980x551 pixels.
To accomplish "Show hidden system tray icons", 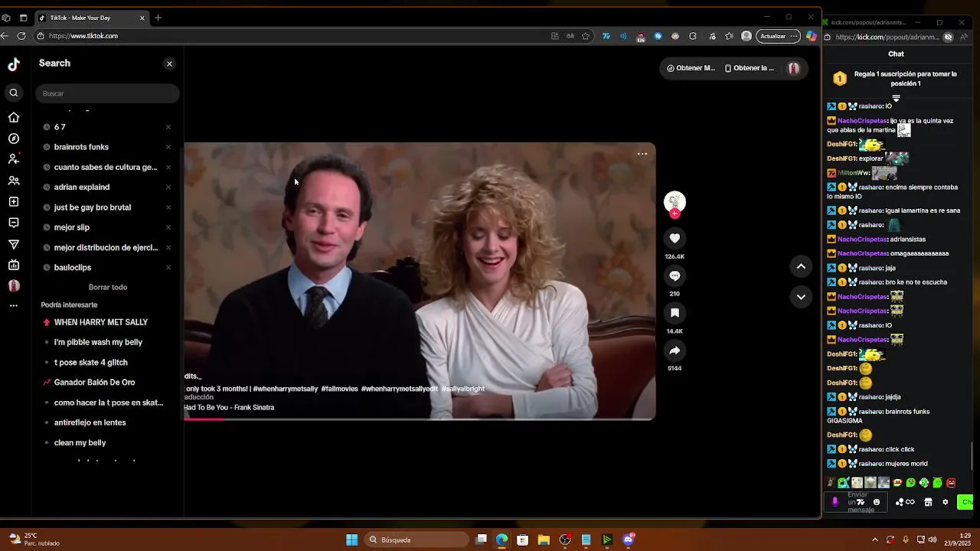I will tap(874, 540).
